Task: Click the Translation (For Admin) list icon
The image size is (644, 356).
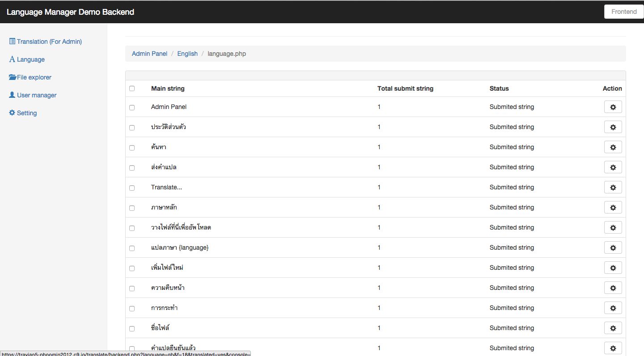Action: click(x=12, y=42)
